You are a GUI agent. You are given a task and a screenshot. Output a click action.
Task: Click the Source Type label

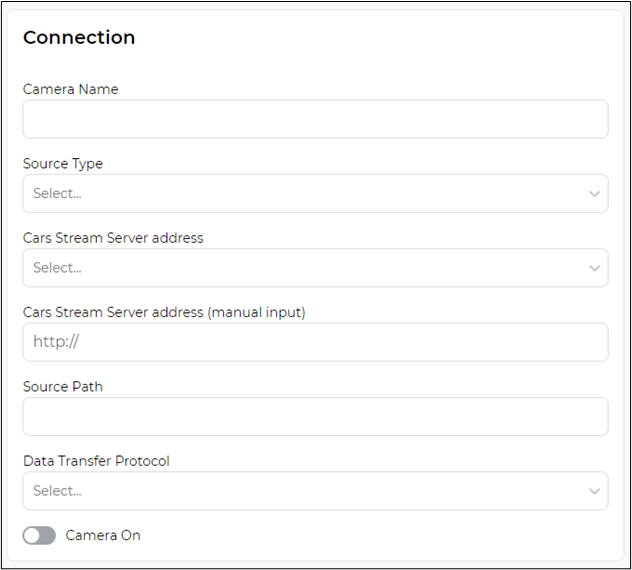click(x=63, y=164)
